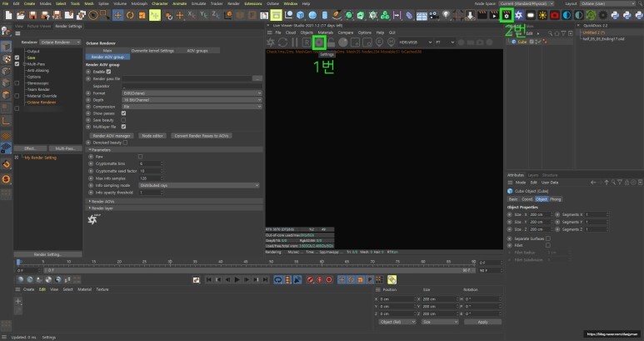The width and height of the screenshot is (644, 341).
Task: Click the Live Viewer clay sphere icon
Action: tap(343, 42)
